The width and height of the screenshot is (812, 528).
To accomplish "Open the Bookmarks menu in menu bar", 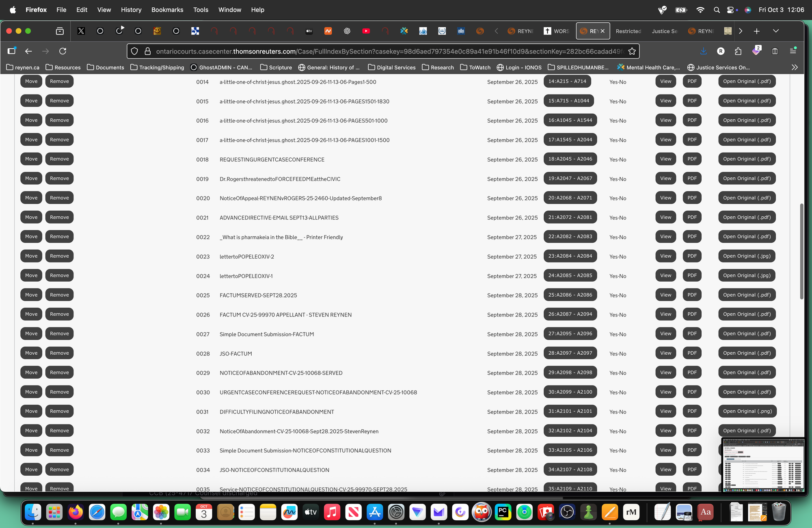I will [167, 10].
